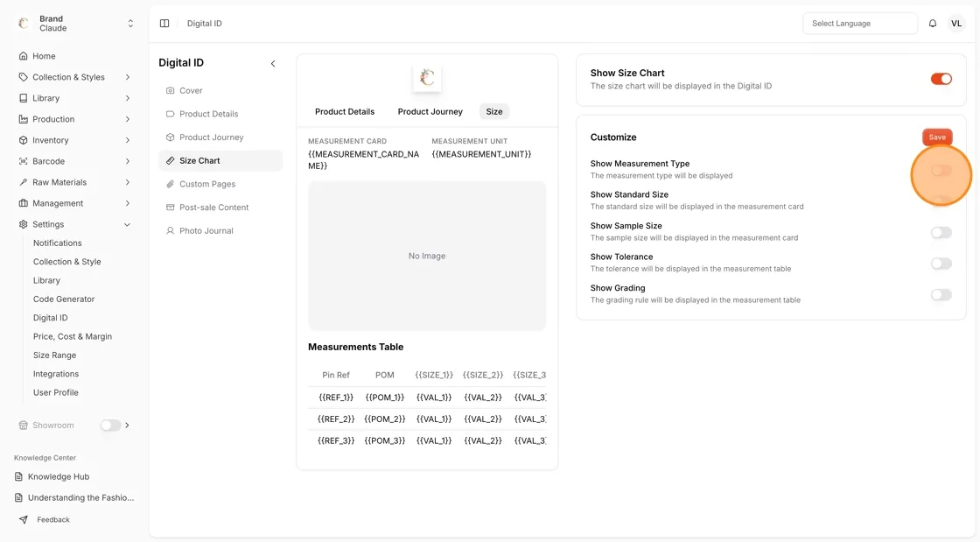The height and width of the screenshot is (542, 980).
Task: Expand the Management section chevron
Action: coord(128,203)
